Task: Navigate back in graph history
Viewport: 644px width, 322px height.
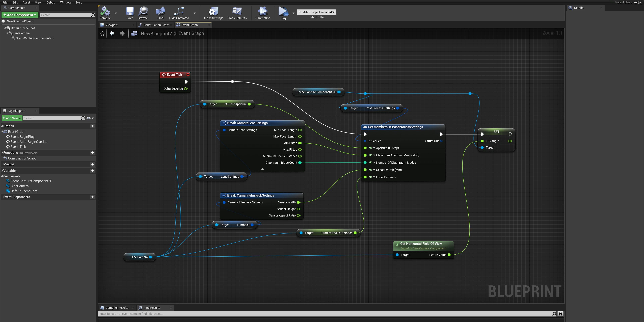Action: click(x=112, y=33)
